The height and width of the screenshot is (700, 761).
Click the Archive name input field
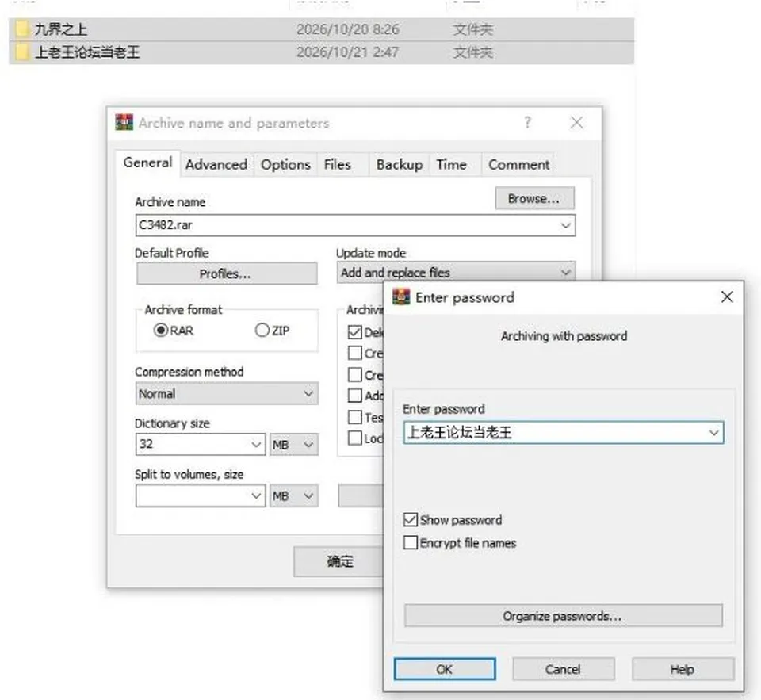click(355, 225)
